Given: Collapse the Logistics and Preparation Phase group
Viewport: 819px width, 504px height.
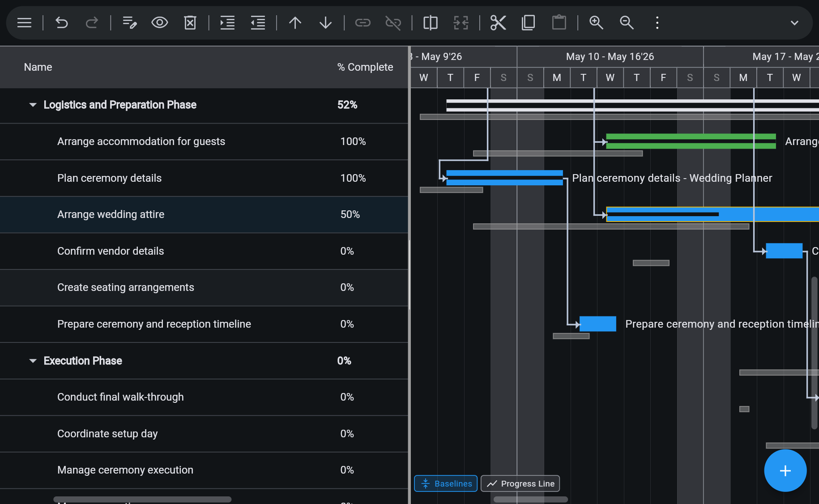Looking at the screenshot, I should (x=32, y=105).
